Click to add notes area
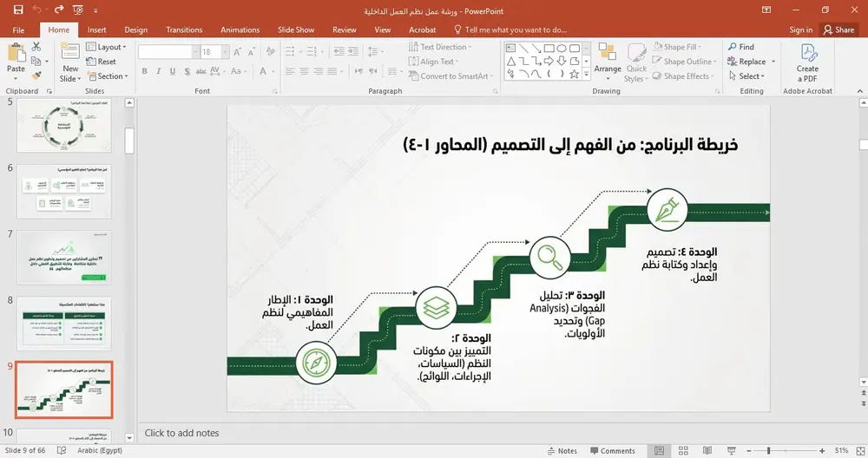This screenshot has height=458, width=868. click(181, 433)
